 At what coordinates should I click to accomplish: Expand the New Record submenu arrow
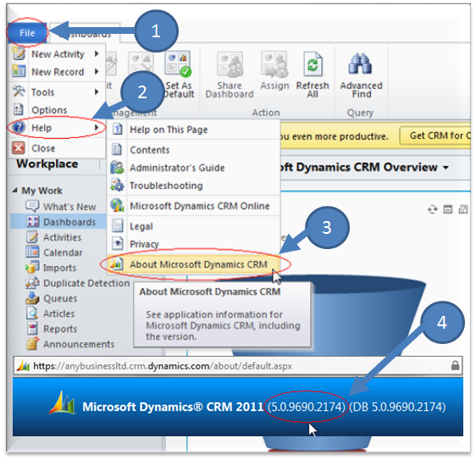click(97, 72)
